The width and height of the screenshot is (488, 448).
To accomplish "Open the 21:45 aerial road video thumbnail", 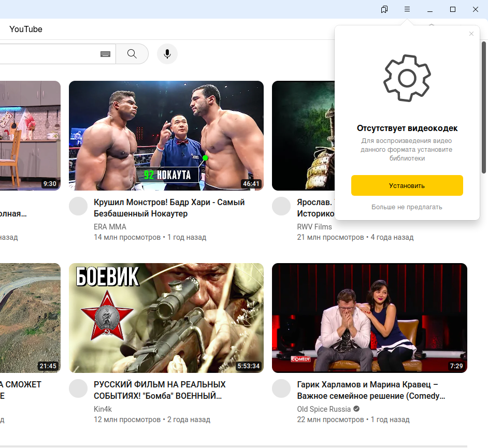I will (30, 318).
